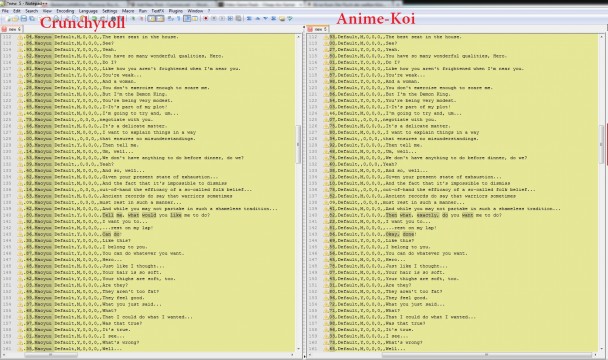608x360 pixels.
Task: Open the Macro menu
Action: pyautogui.click(x=128, y=11)
